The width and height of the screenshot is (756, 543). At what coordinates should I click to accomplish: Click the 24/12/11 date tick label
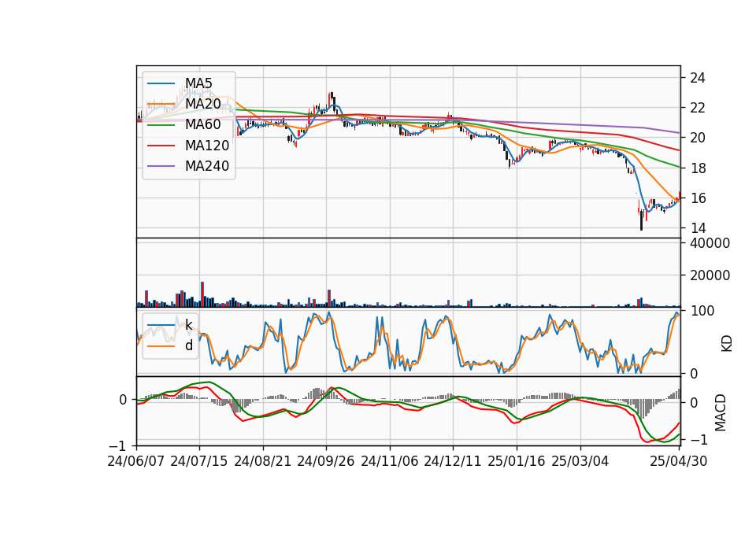[453, 462]
